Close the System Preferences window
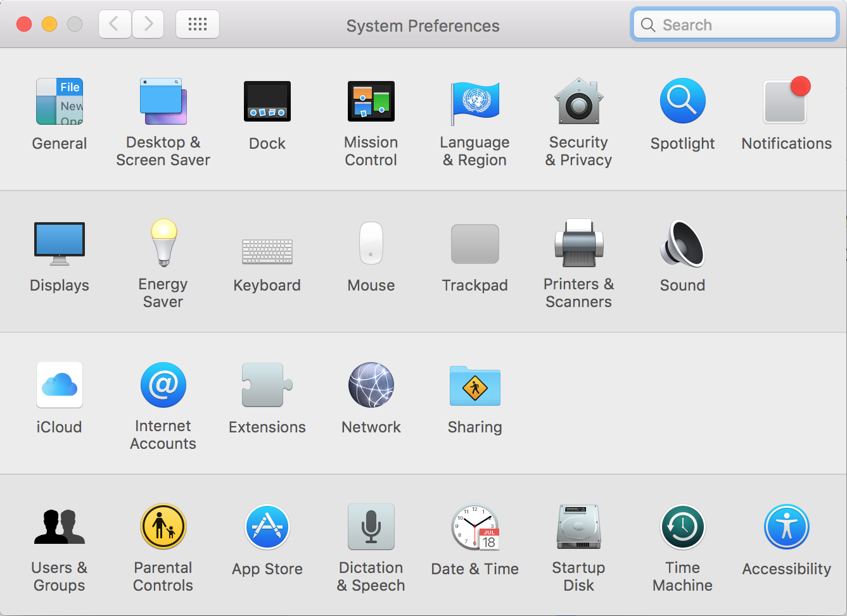847x616 pixels. (24, 24)
